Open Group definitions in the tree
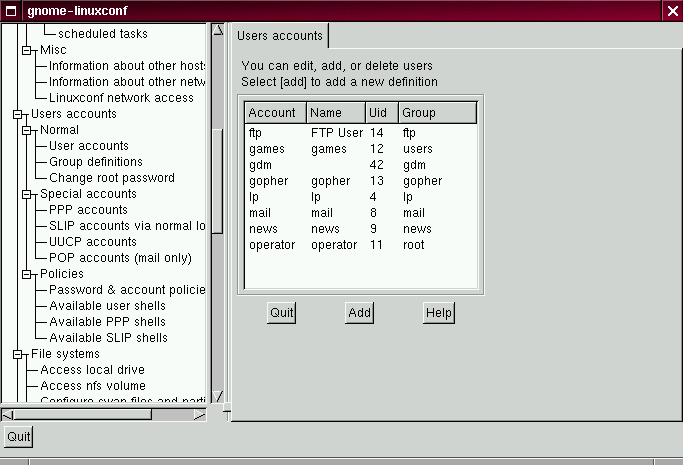Viewport: 683px width, 465px height. pyautogui.click(x=95, y=162)
